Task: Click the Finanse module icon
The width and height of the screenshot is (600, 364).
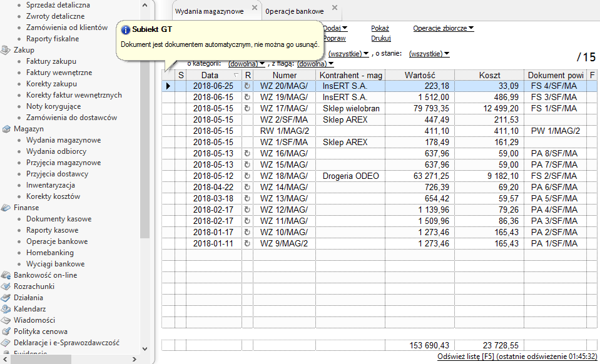Action: 6,208
